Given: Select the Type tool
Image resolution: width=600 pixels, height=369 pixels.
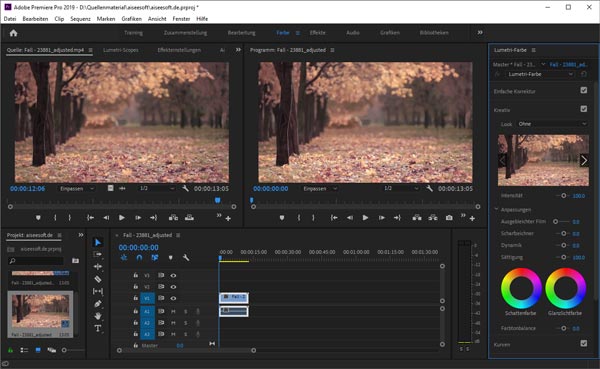Looking at the screenshot, I should 98,328.
